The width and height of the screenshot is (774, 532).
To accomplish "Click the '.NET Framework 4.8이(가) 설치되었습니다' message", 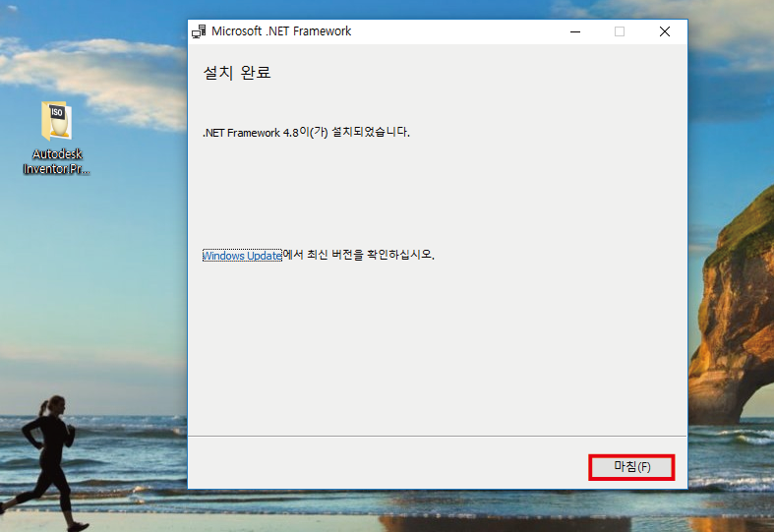I will 306,132.
